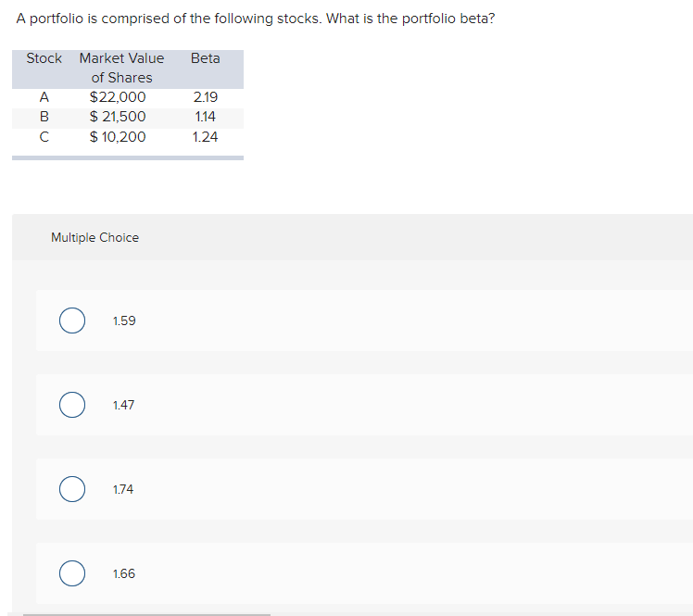Screen dimensions: 693x616
Task: Click the $21,500 market value cell
Action: [117, 117]
